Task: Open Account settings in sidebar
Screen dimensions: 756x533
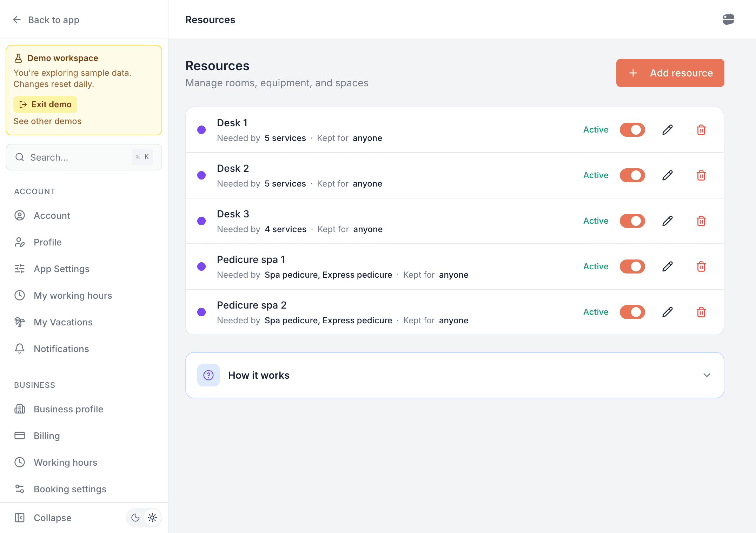Action: [x=84, y=215]
